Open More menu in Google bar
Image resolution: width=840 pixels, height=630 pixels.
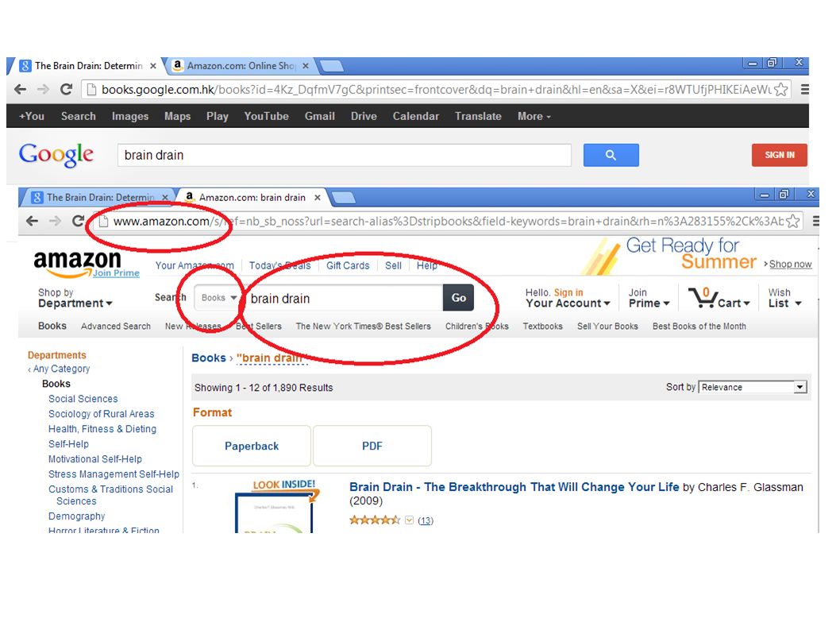[x=534, y=116]
